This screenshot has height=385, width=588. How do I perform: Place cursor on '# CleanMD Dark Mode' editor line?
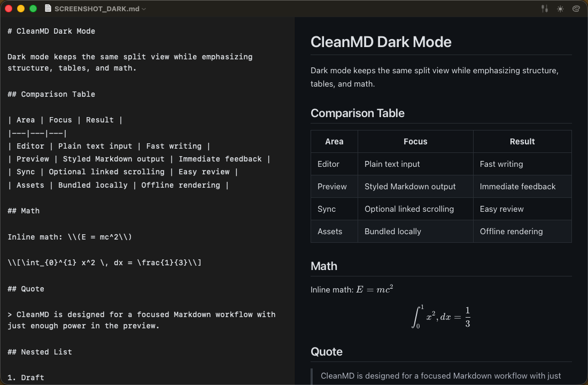[51, 31]
